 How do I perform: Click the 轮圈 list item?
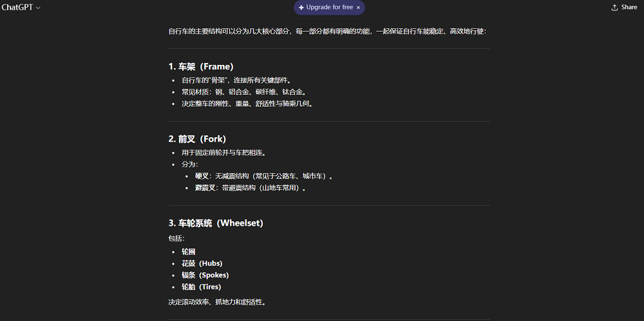[188, 252]
